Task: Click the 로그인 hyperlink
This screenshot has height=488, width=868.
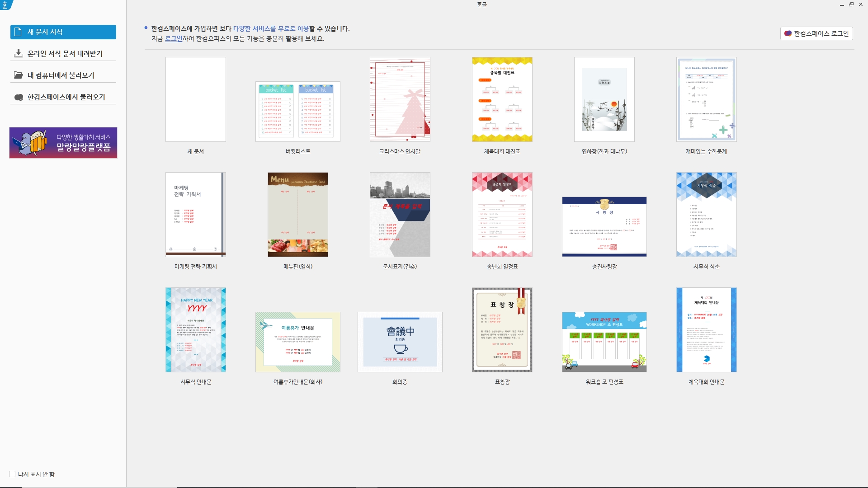Action: pos(174,39)
